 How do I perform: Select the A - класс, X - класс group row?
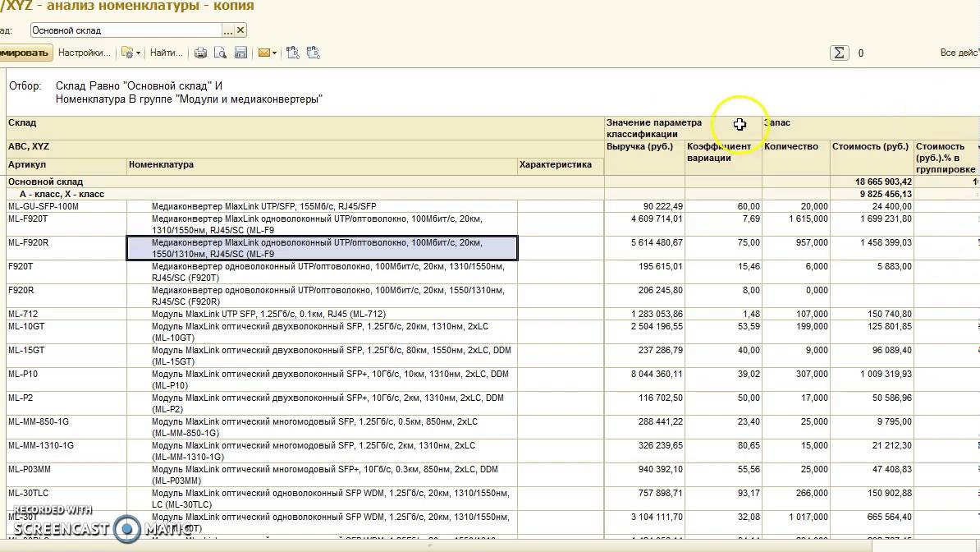(305, 194)
